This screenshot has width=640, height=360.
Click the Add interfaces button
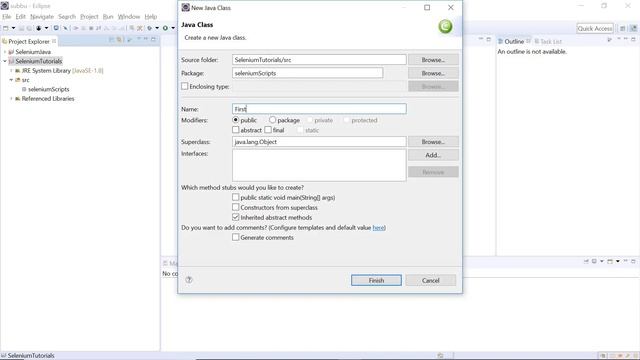pyautogui.click(x=433, y=155)
